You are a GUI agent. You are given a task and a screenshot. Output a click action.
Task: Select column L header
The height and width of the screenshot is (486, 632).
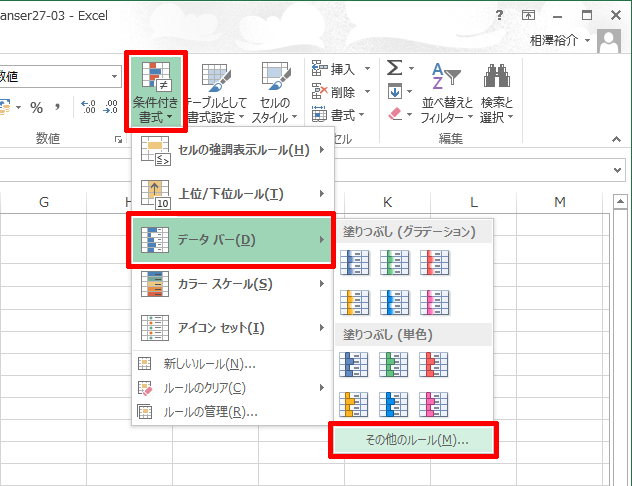pos(474,201)
